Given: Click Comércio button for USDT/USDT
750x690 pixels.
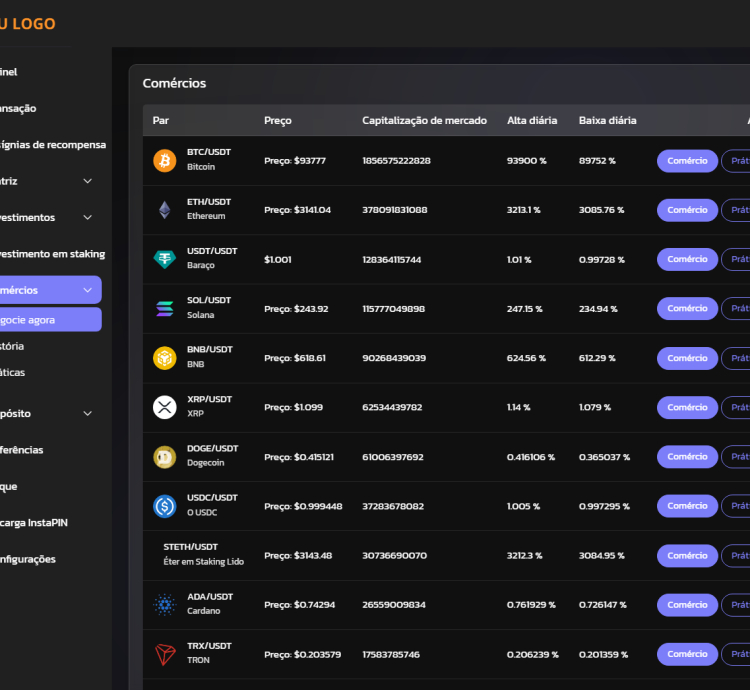Looking at the screenshot, I should click(x=687, y=259).
